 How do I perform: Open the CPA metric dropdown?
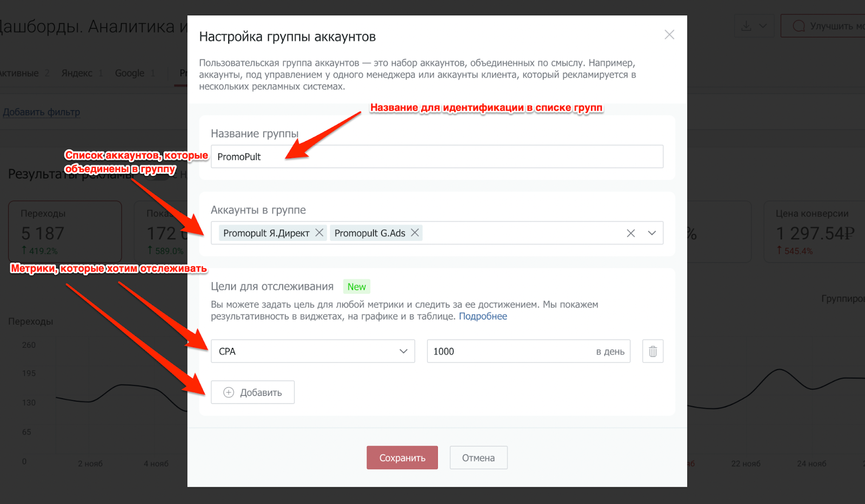(313, 351)
